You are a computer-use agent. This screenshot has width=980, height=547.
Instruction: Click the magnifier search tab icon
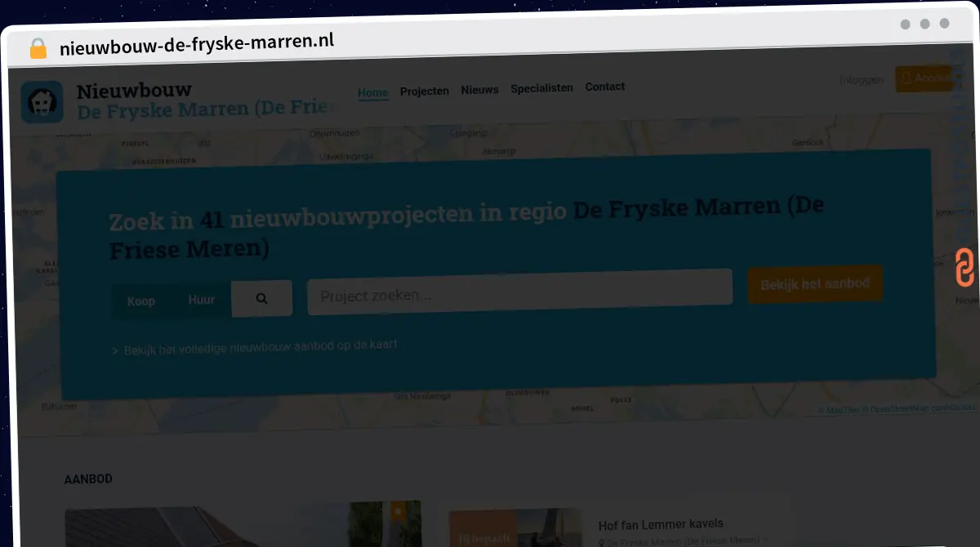(x=261, y=299)
